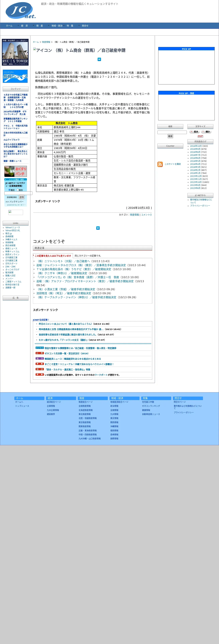Open the コメント() link under the article

tap(146, 215)
